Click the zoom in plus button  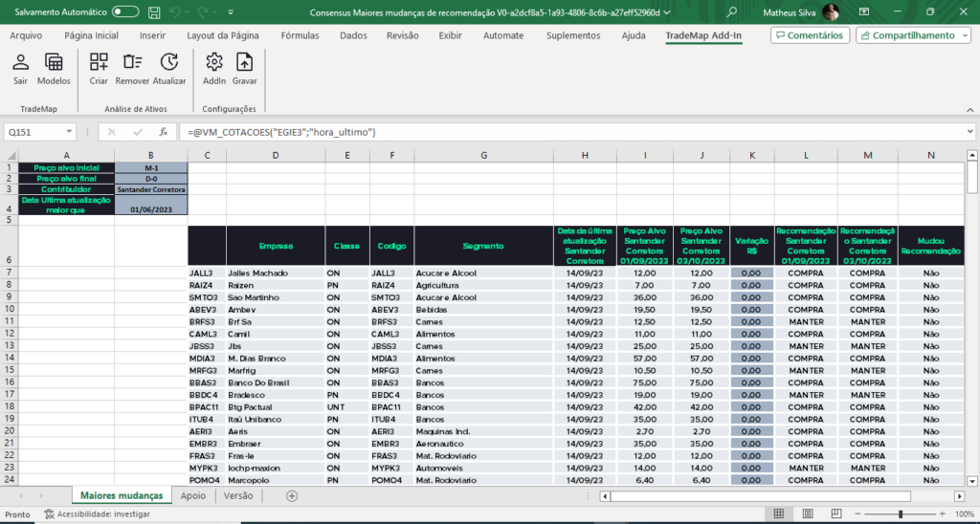(944, 514)
